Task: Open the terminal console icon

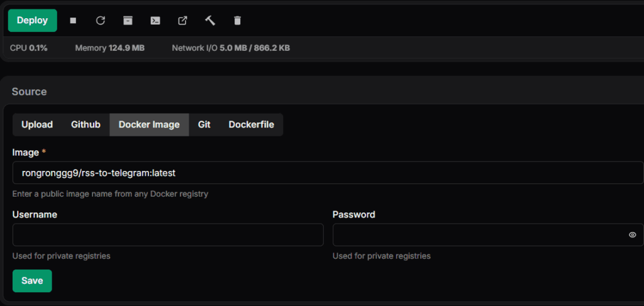Action: point(155,21)
